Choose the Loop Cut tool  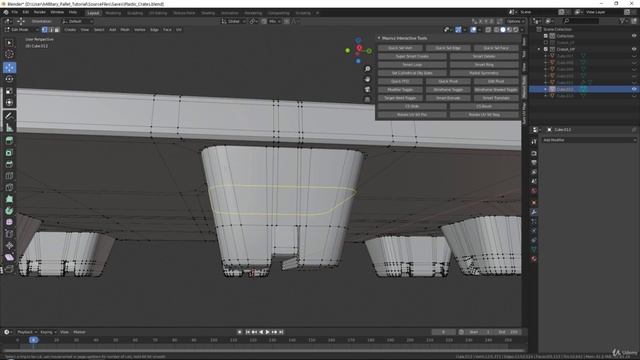click(9, 176)
